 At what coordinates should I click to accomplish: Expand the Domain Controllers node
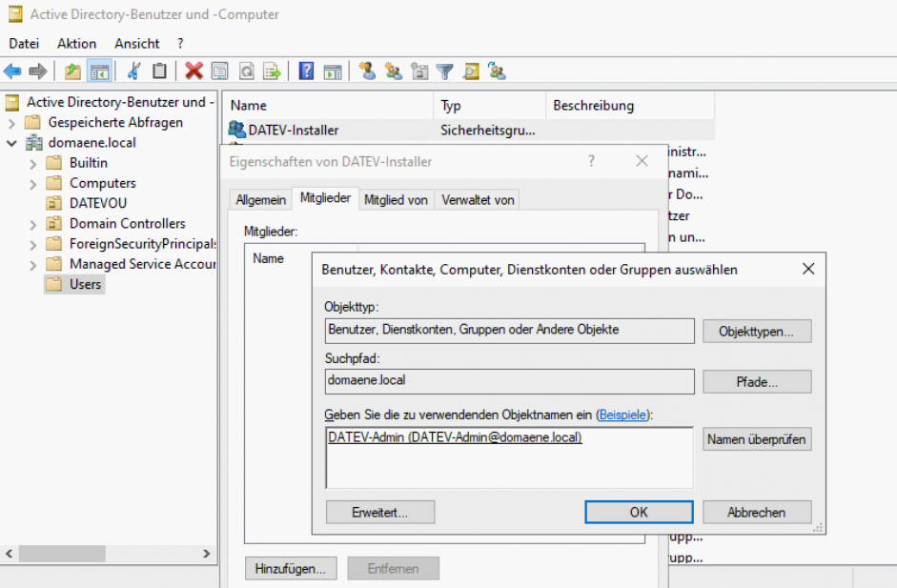point(32,224)
